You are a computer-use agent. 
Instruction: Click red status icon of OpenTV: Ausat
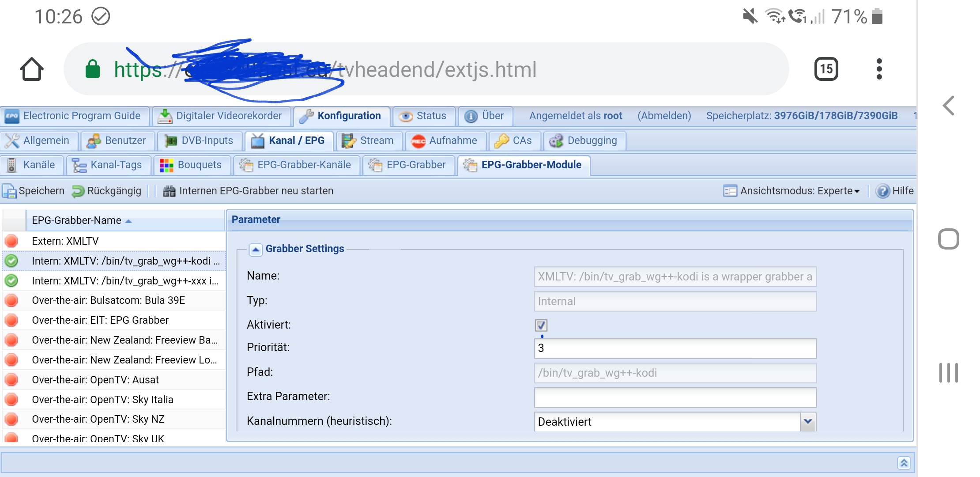pos(11,380)
